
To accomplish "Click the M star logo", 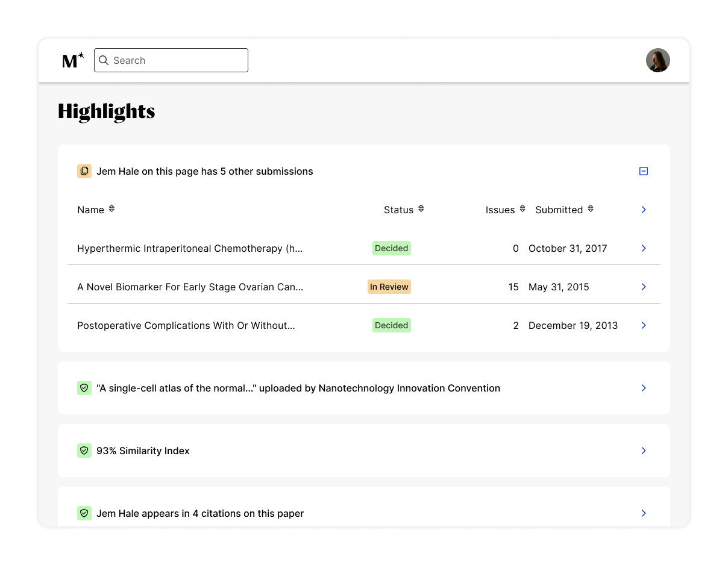I will pos(73,60).
